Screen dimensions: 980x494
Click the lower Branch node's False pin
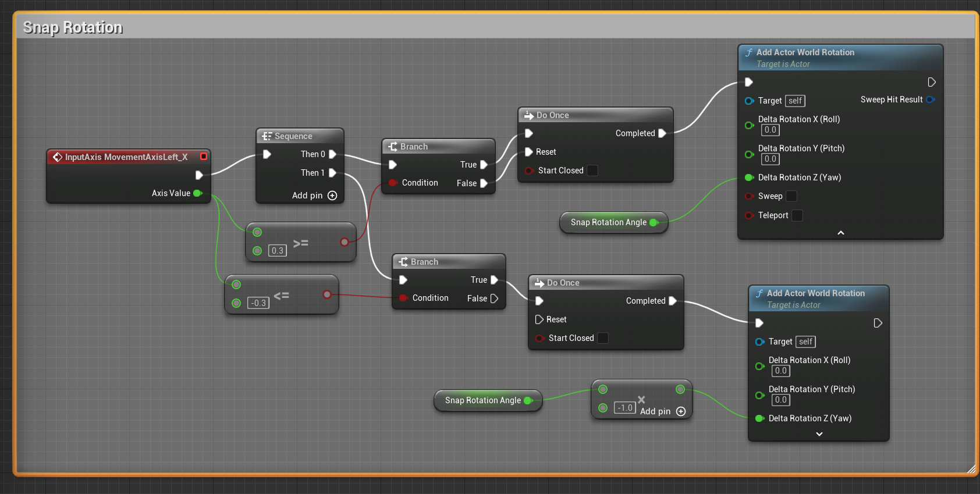(494, 298)
